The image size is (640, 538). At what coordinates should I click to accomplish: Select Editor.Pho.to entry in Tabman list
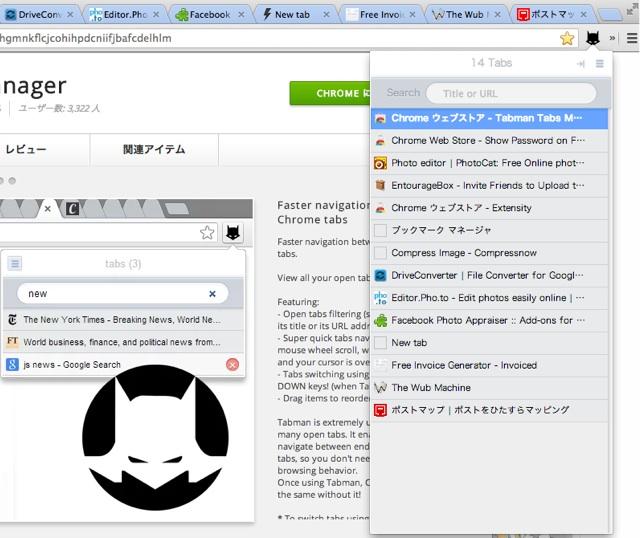click(x=489, y=298)
